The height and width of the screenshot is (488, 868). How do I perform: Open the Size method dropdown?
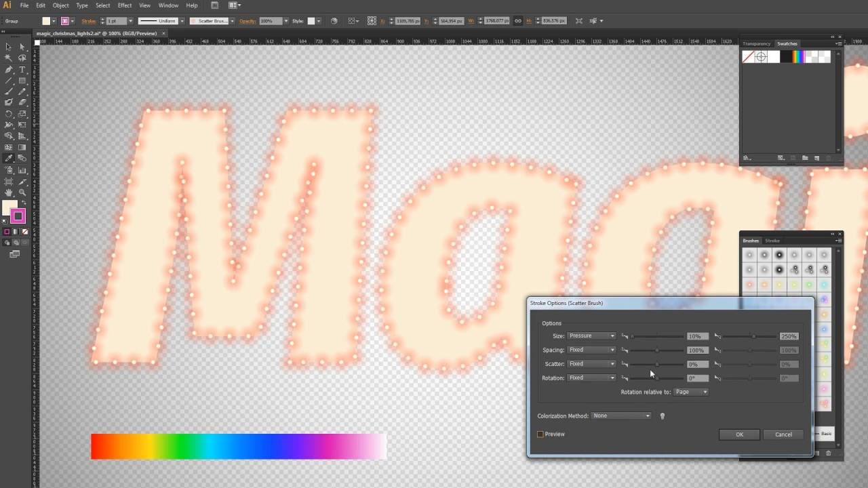[591, 336]
